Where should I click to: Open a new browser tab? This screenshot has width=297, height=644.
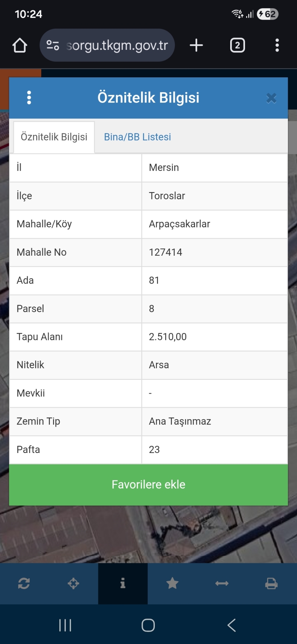[x=196, y=45]
